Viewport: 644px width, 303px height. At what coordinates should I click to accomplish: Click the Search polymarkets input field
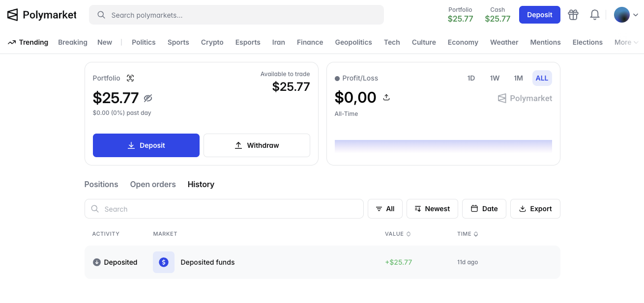tap(236, 15)
